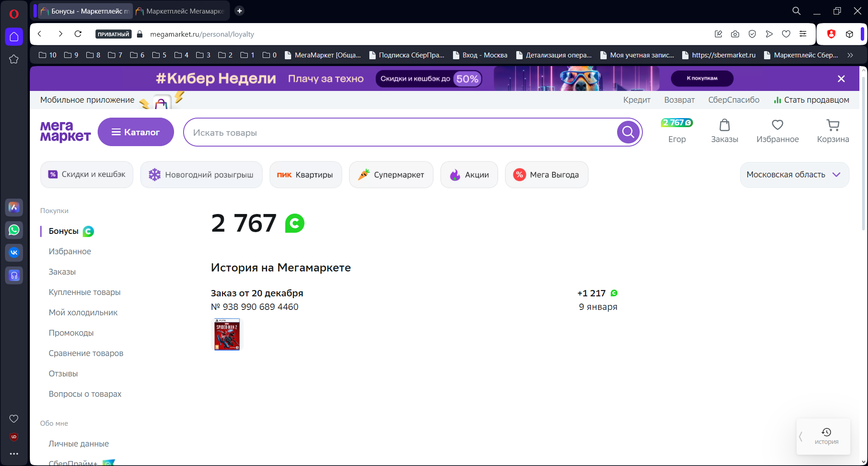Screen dimensions: 868x466
Task: Open the sidebar heart pinboards icon
Action: [14, 418]
